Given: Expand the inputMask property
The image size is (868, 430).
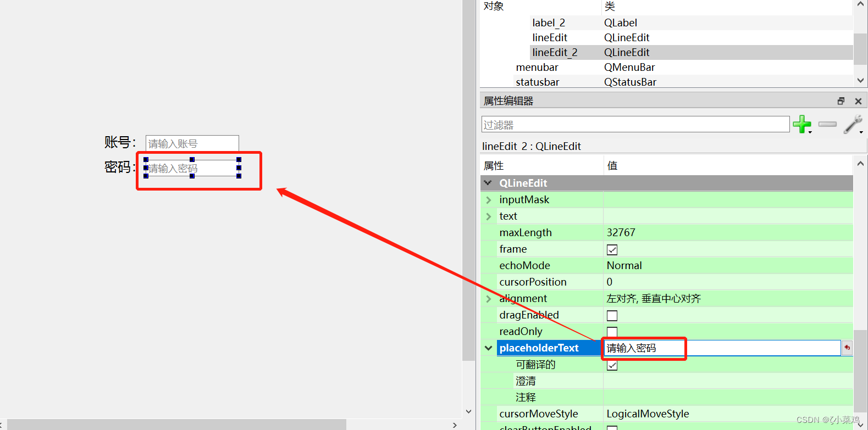Looking at the screenshot, I should point(488,200).
